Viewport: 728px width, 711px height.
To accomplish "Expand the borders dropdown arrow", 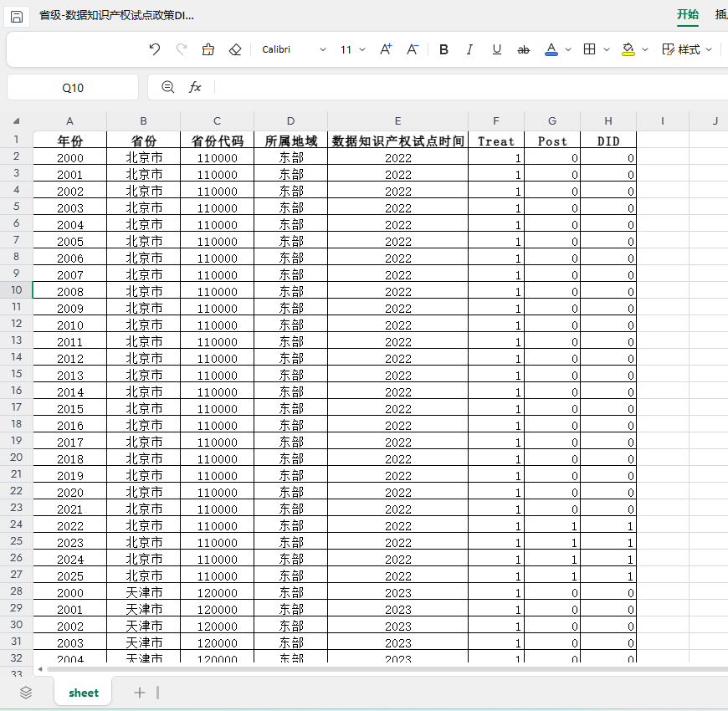I will (x=607, y=49).
